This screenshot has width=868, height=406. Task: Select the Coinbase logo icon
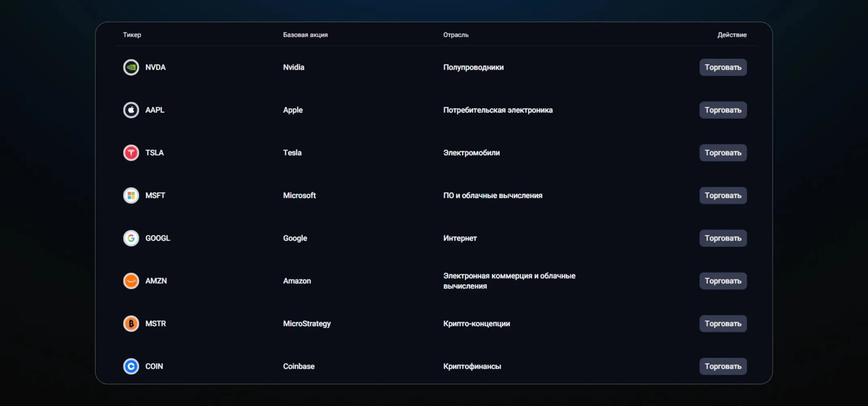(131, 366)
